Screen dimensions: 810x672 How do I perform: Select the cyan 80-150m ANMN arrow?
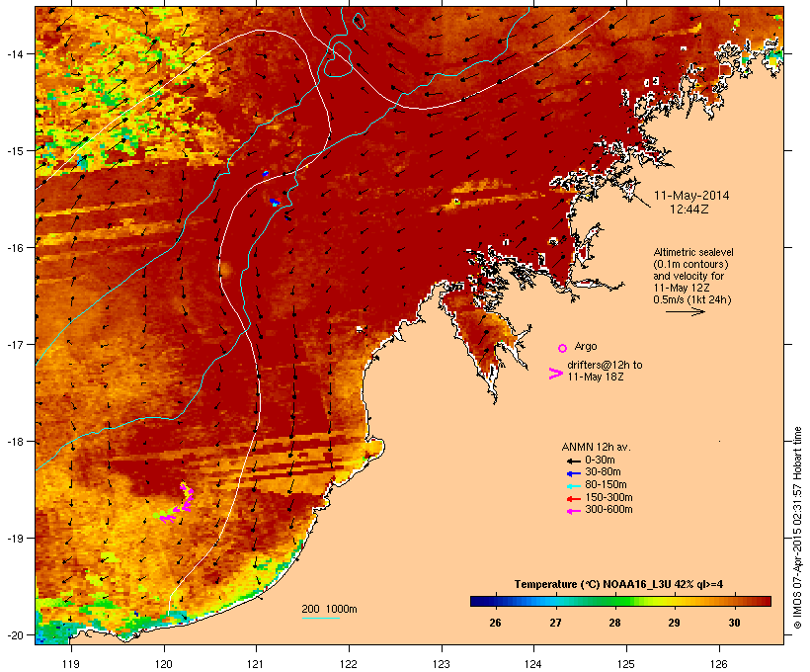(573, 486)
